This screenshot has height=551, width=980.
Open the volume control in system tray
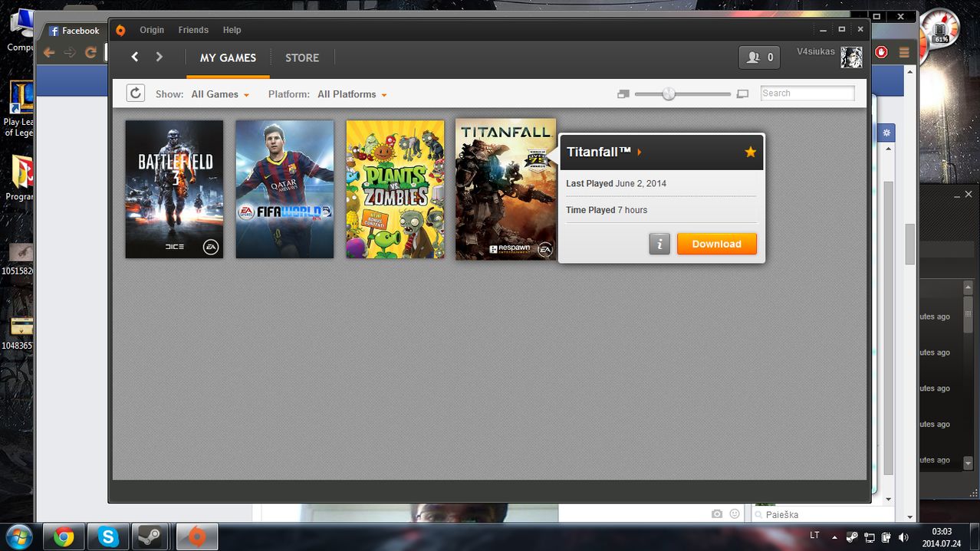click(x=903, y=537)
